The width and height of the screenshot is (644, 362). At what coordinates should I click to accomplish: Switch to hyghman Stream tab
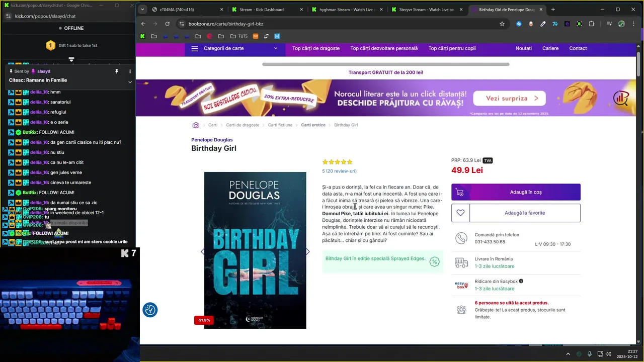point(347,10)
